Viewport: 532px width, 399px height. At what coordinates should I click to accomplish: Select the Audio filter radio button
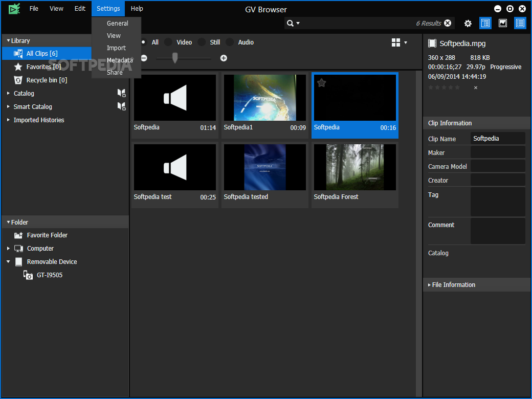pos(230,42)
